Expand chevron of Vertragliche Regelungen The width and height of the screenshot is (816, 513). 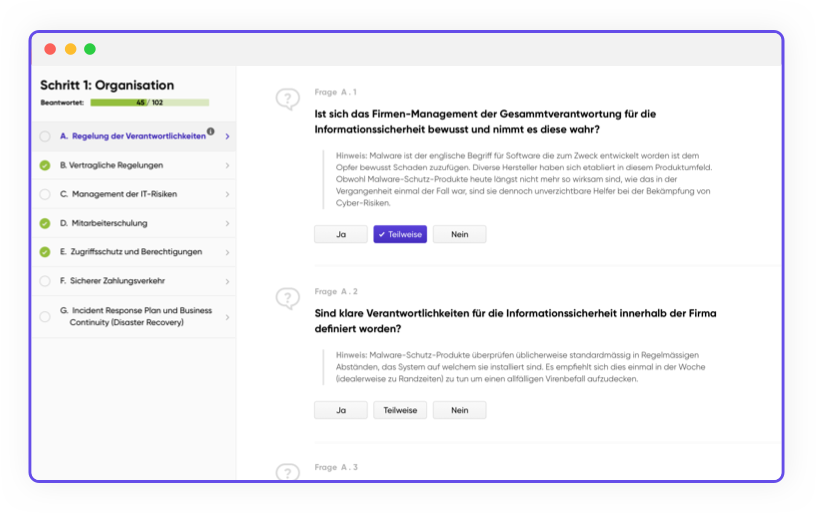click(227, 165)
